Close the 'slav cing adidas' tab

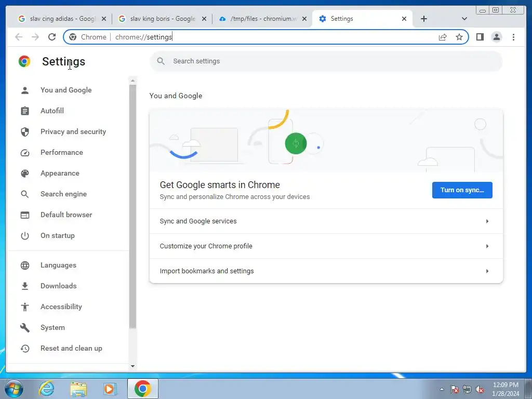pyautogui.click(x=104, y=19)
